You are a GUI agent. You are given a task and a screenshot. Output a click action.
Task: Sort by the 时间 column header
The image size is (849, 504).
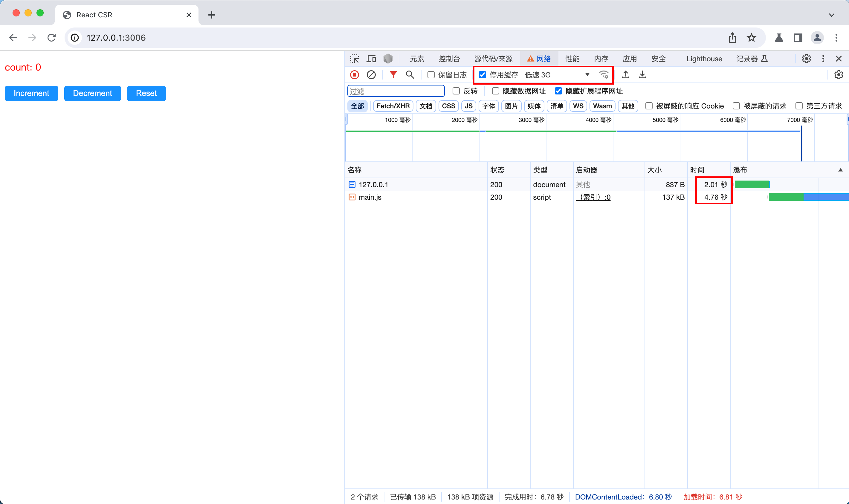pyautogui.click(x=709, y=170)
